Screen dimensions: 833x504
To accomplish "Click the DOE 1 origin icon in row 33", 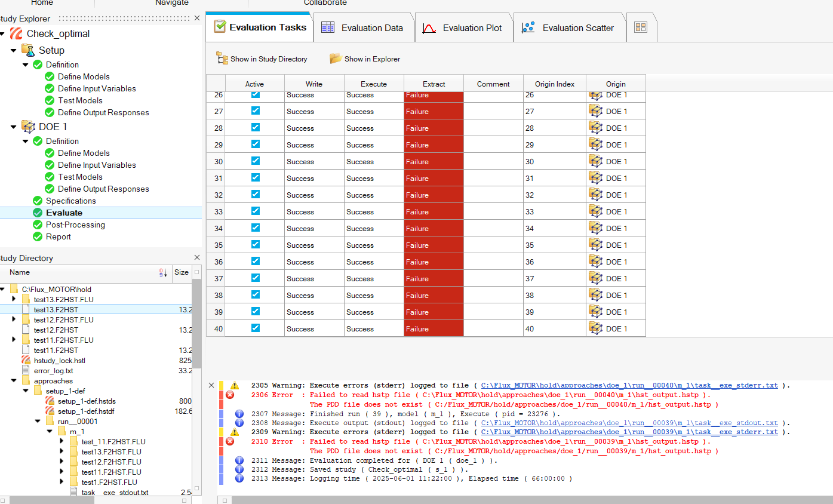I will pyautogui.click(x=595, y=211).
